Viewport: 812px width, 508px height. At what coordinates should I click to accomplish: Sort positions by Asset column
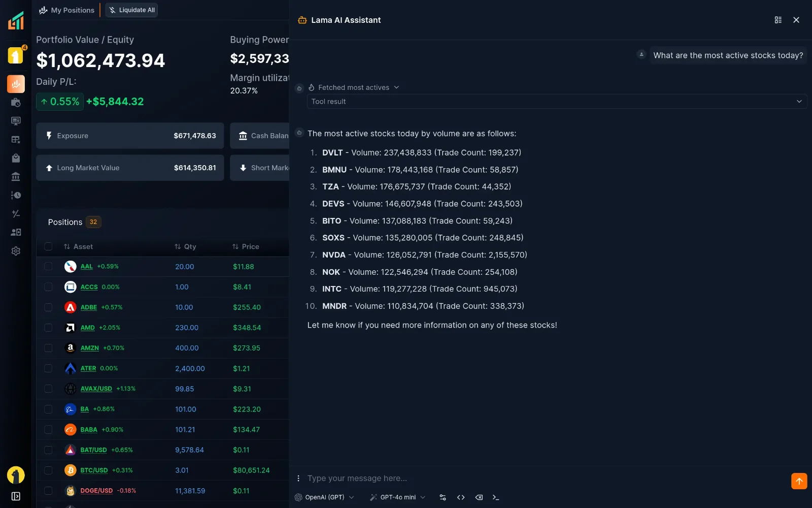tap(78, 246)
